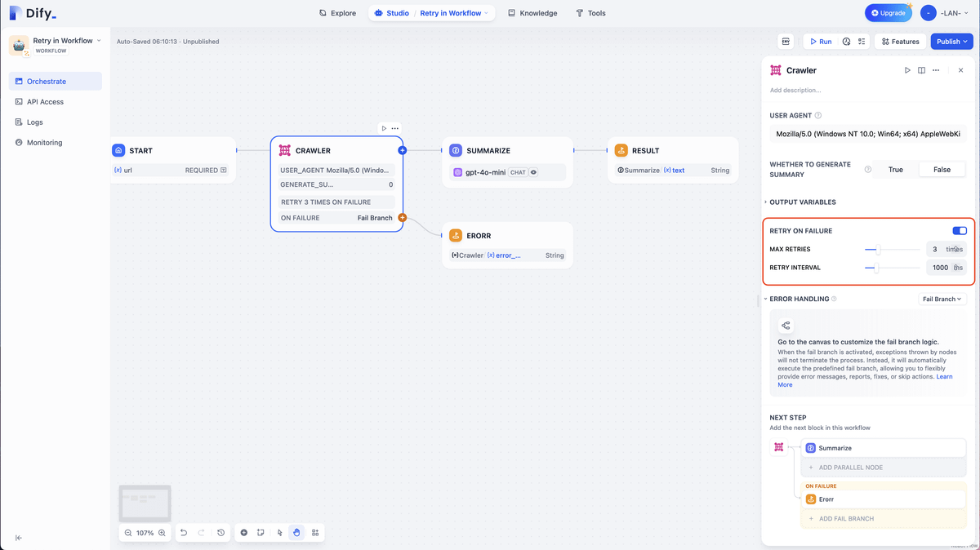The height and width of the screenshot is (550, 980).
Task: Open Studio breadcrumb Retry in Workflow dropdown
Action: point(454,13)
